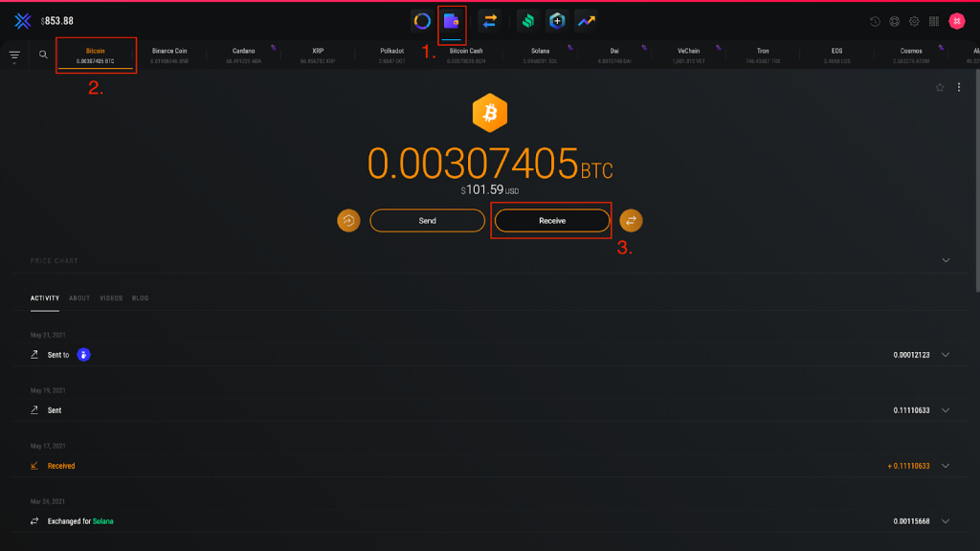Click the May 21, 2021 date label
Viewport: 980px width, 551px height.
coord(48,335)
